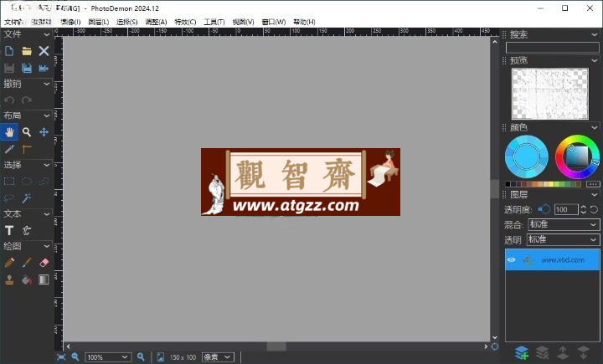Collapse the 绘图 tool section
Viewport: 603px width, 364px height.
[x=47, y=246]
